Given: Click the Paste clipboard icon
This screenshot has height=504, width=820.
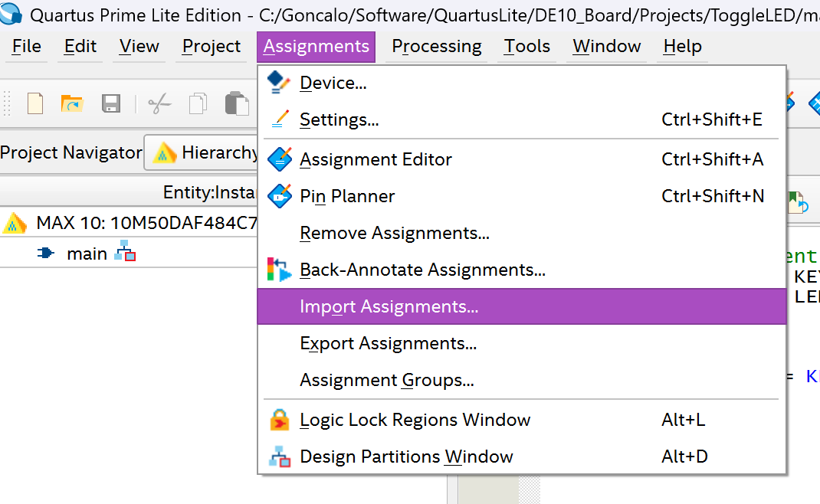Looking at the screenshot, I should pyautogui.click(x=236, y=103).
